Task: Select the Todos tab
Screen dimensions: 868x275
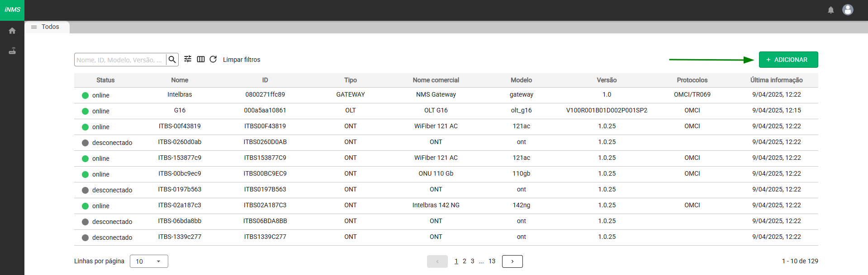Action: coord(47,27)
